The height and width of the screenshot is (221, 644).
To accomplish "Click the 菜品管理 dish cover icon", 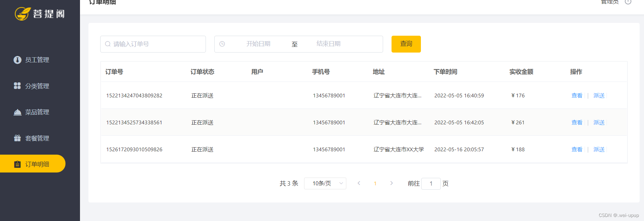I will 18,112.
